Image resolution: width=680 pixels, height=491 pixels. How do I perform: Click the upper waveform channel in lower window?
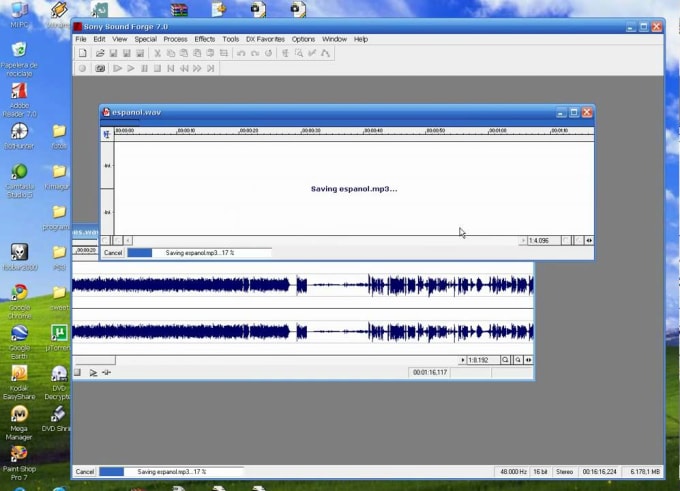(x=303, y=285)
